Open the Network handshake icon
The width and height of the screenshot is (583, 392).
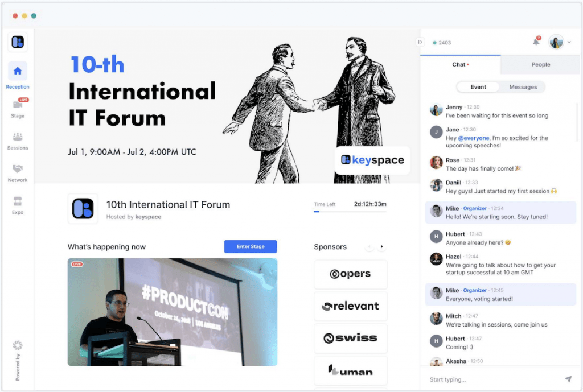tap(18, 169)
